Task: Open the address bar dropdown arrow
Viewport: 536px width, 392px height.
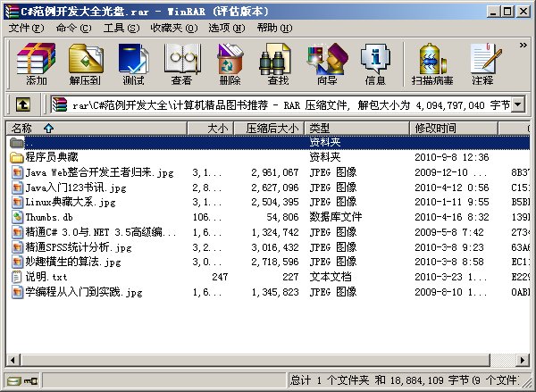Action: tap(518, 104)
